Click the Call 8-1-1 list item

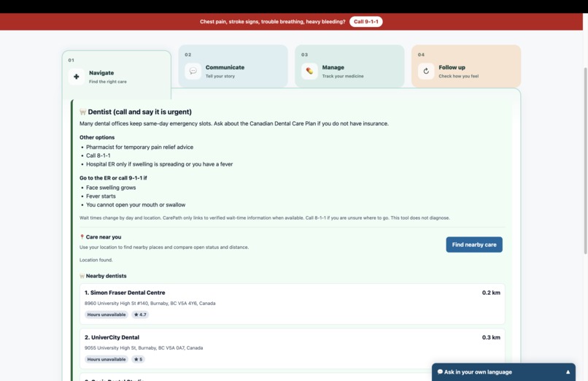pos(98,155)
